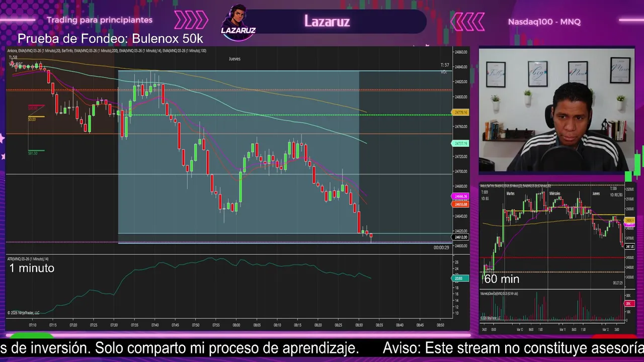Screen dimensions: 644x362
Task: Click the Prueba de Fondeo: Bulenox 50k title
Action: (x=110, y=39)
